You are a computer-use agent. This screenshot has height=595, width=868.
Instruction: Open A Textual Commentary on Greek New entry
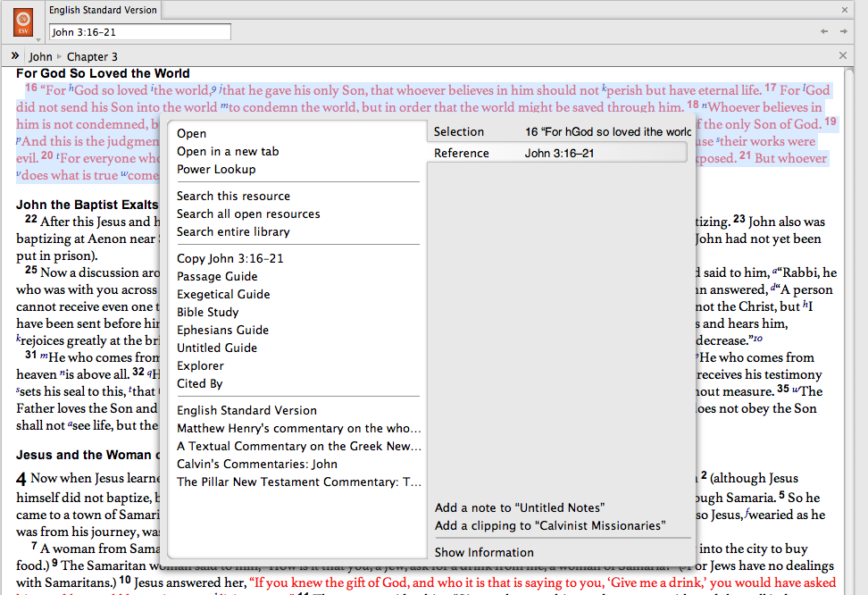click(299, 446)
